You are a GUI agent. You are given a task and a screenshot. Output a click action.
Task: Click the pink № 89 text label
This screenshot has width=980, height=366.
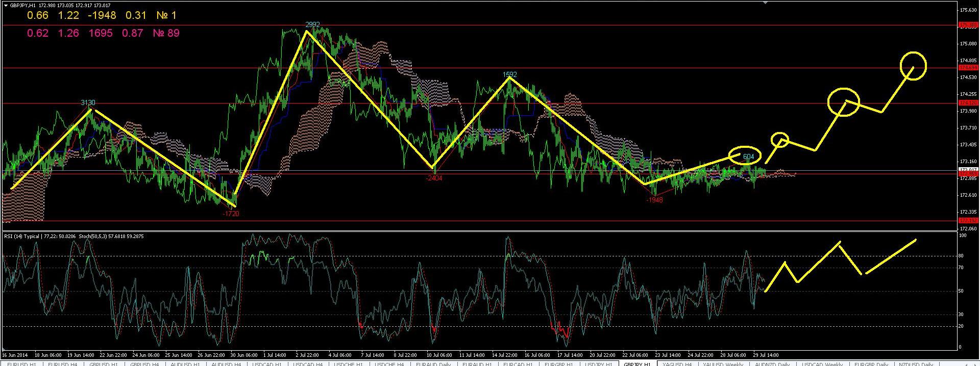pyautogui.click(x=166, y=33)
